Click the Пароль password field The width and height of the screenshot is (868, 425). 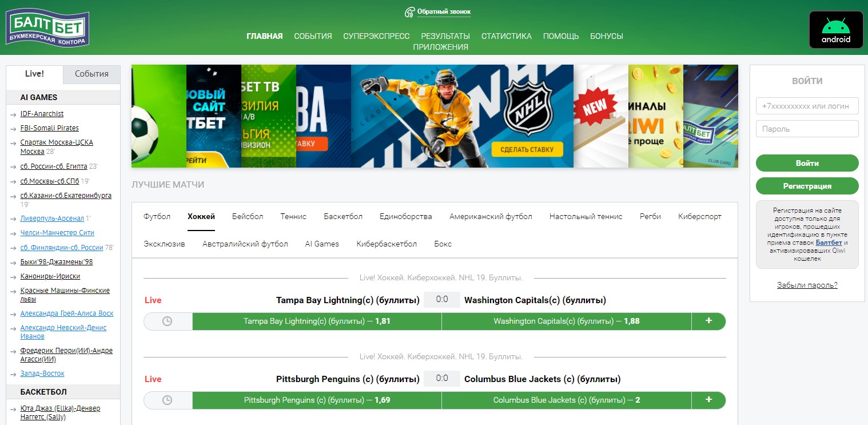tap(807, 129)
